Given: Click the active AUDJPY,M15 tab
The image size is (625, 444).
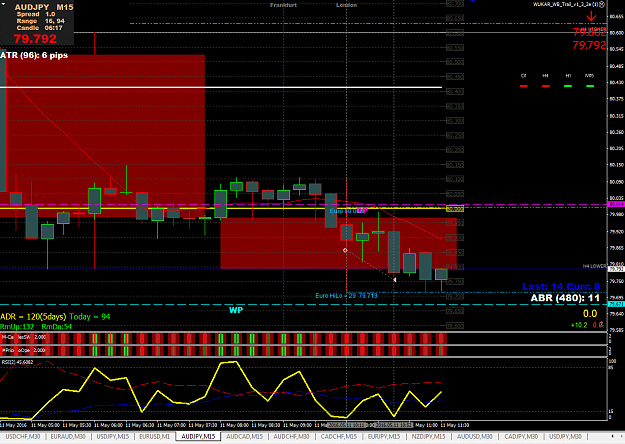Looking at the screenshot, I should point(198,436).
